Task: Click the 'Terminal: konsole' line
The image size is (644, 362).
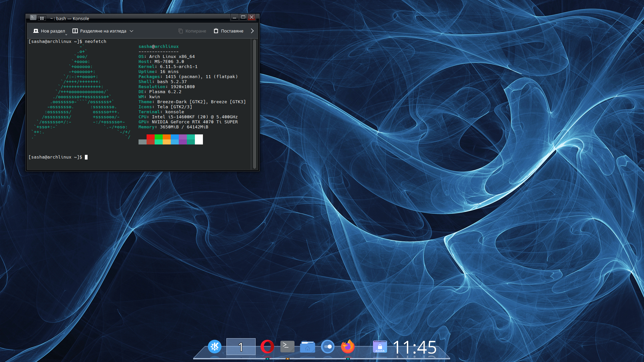Action: point(161,112)
